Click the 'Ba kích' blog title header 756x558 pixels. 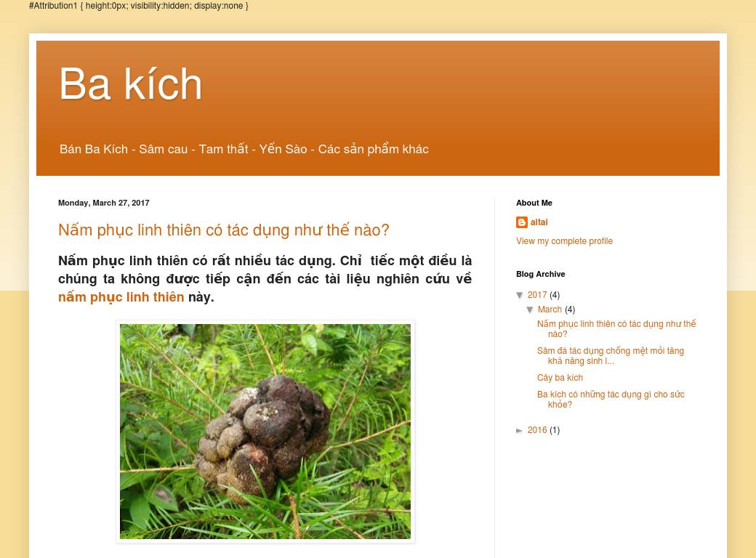click(x=130, y=84)
